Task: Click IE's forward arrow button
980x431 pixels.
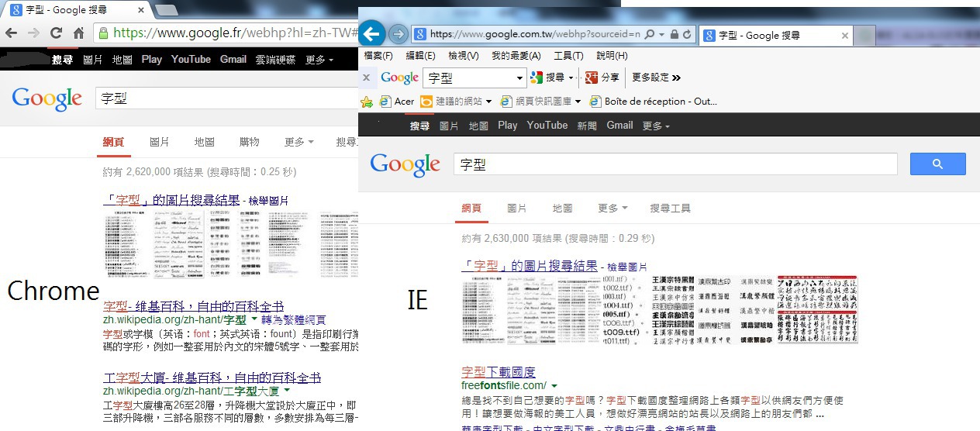Action: click(x=398, y=34)
